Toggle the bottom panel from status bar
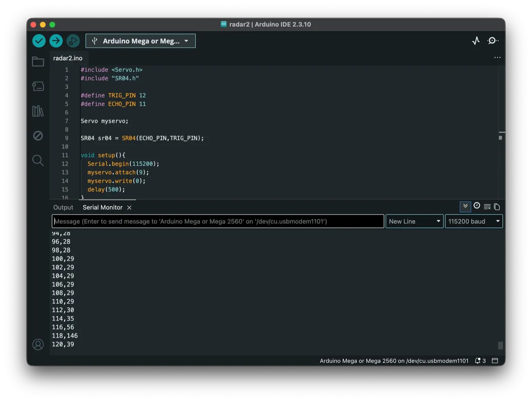 495,361
